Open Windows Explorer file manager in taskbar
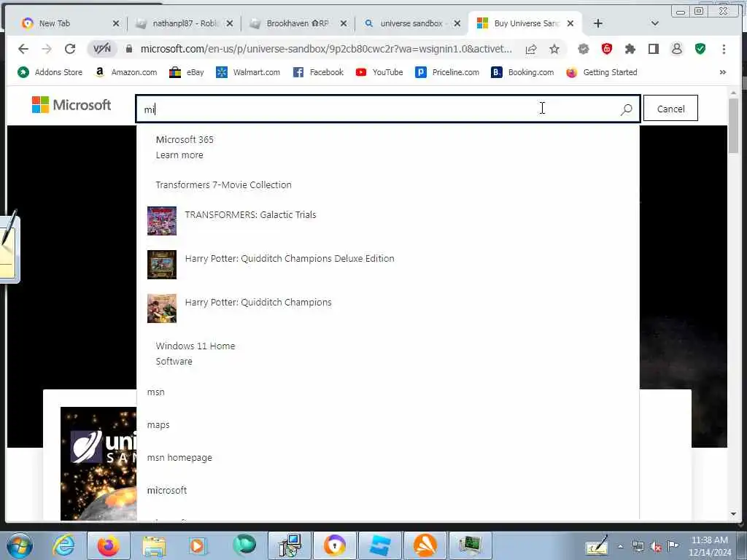The image size is (747, 560). click(x=153, y=545)
